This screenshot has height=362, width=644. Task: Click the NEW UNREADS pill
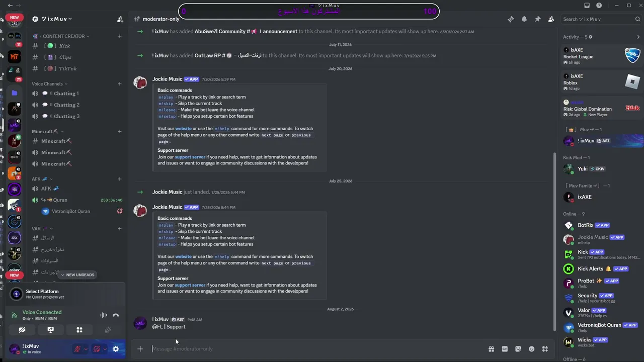[x=77, y=275]
